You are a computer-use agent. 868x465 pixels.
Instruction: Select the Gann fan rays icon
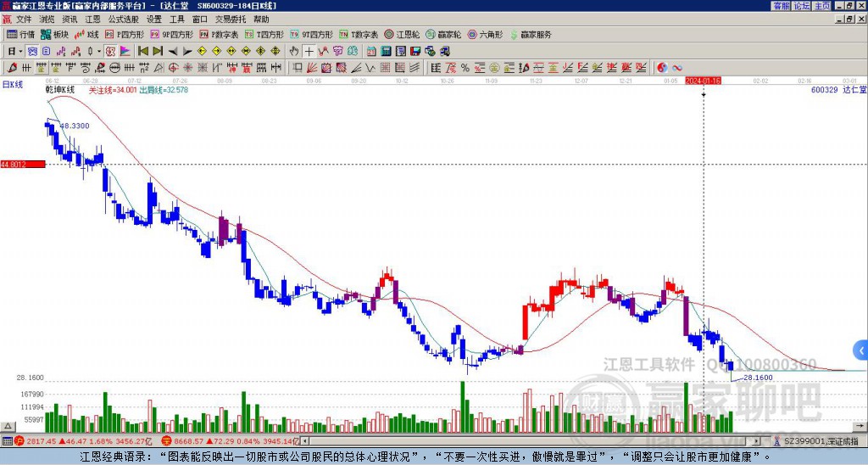pyautogui.click(x=312, y=68)
